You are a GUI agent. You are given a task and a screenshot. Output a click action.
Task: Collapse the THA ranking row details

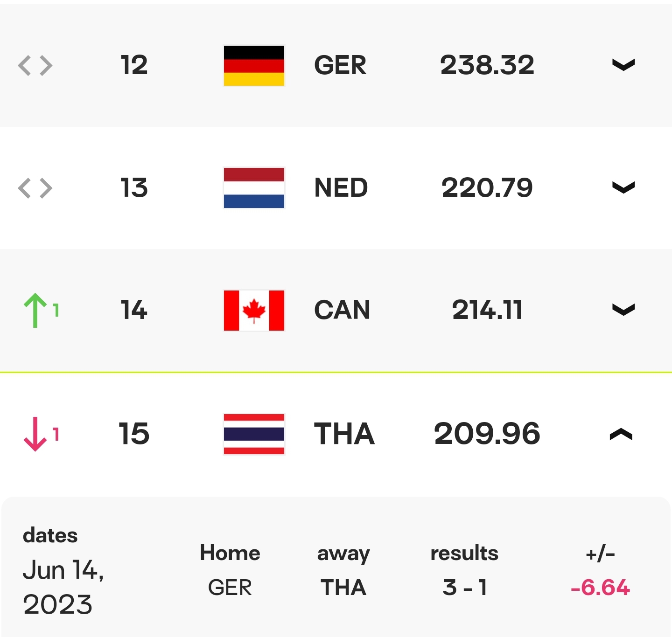click(621, 434)
